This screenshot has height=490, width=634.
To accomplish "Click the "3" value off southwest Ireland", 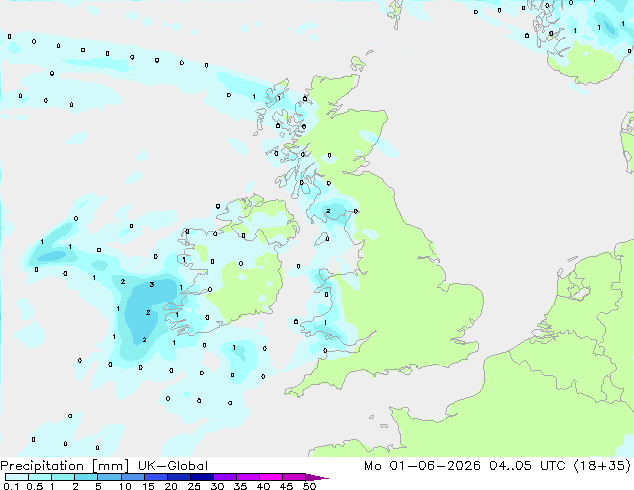I will (152, 285).
